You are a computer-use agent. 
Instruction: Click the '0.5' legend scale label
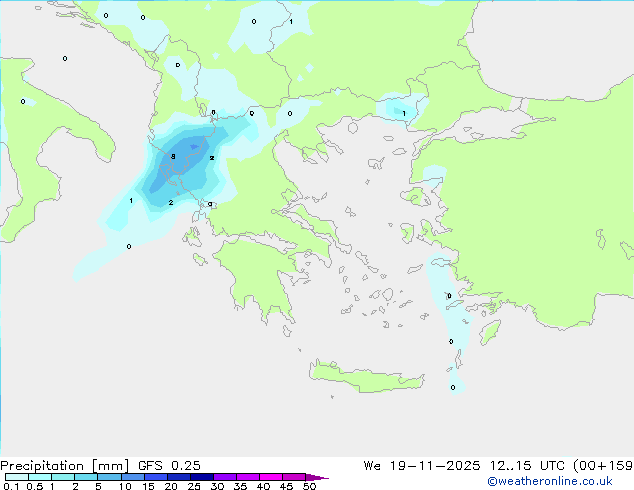(x=35, y=486)
